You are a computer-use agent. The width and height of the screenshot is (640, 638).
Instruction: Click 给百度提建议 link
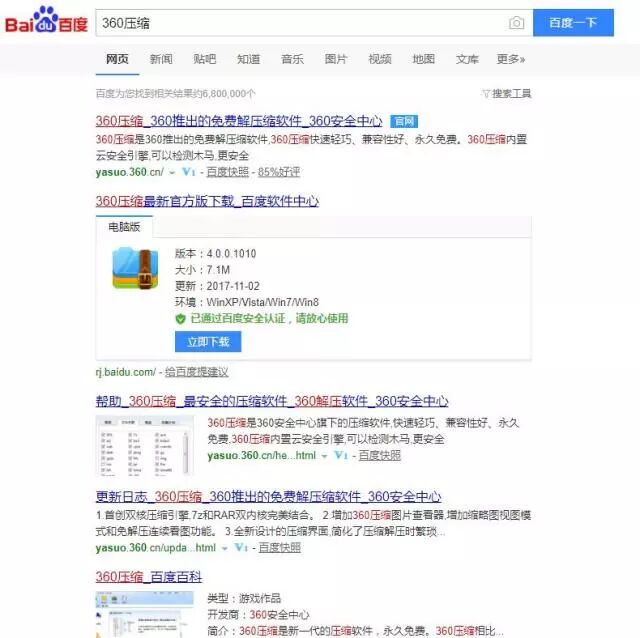pos(197,372)
